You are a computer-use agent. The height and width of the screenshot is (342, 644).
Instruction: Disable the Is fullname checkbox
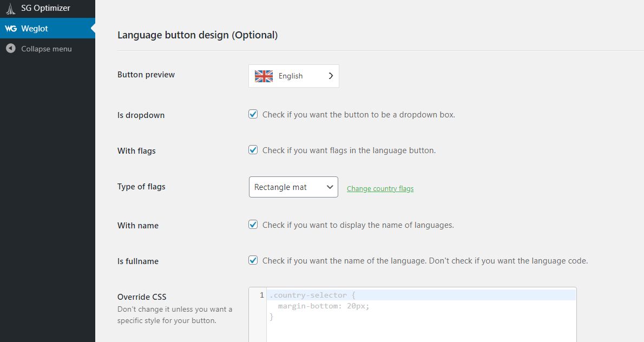[253, 260]
